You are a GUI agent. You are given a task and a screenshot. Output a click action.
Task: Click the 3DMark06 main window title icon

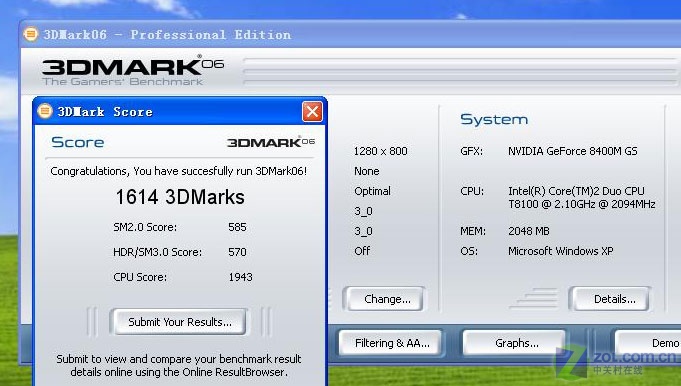31,34
